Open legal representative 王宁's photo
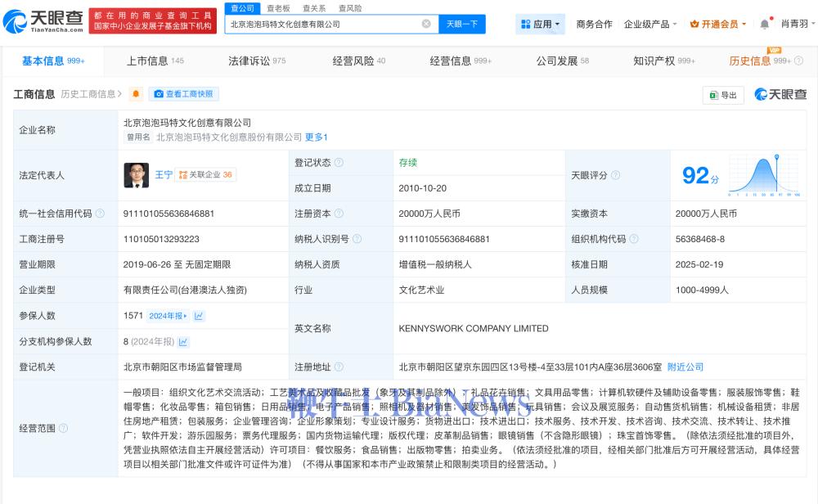The width and height of the screenshot is (818, 504). pos(136,175)
